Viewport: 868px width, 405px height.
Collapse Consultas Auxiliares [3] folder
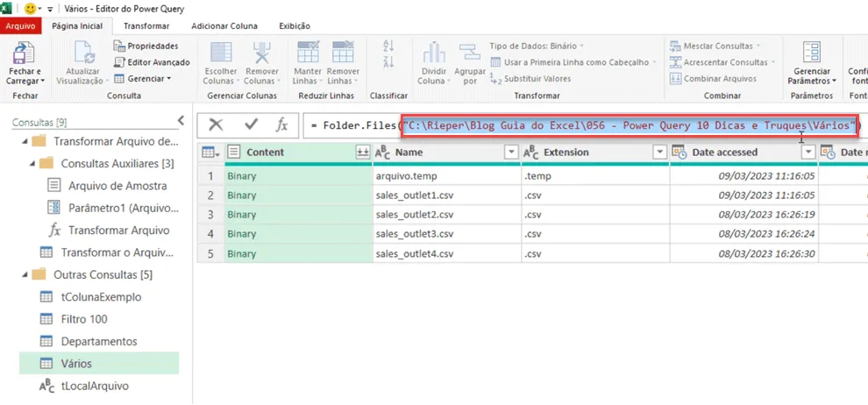[x=32, y=164]
